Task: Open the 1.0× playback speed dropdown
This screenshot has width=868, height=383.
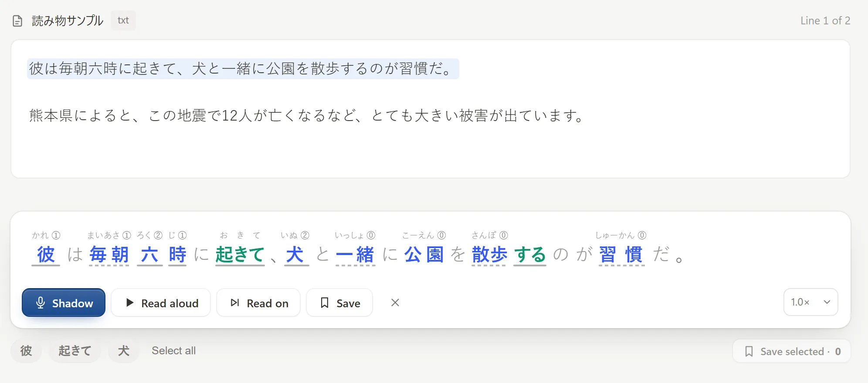Action: (x=810, y=302)
